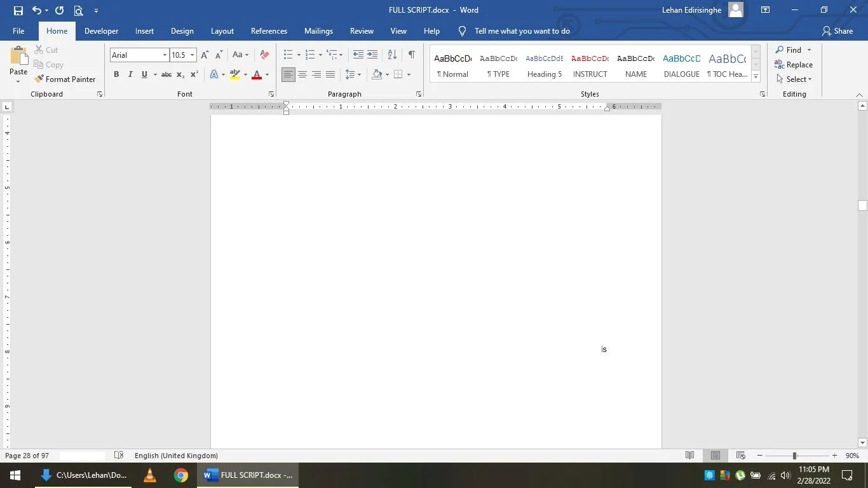Apply subscript formatting
This screenshot has width=868, height=488.
pyautogui.click(x=180, y=74)
